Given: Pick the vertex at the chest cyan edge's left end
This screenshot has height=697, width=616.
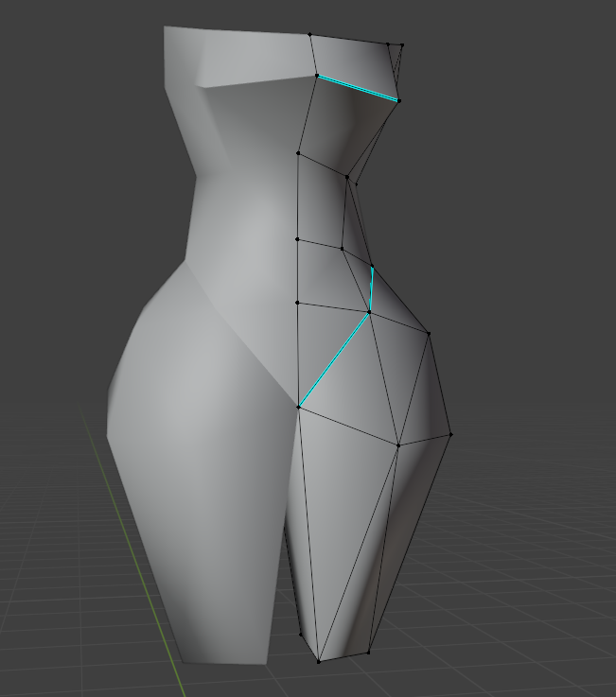Looking at the screenshot, I should click(317, 76).
